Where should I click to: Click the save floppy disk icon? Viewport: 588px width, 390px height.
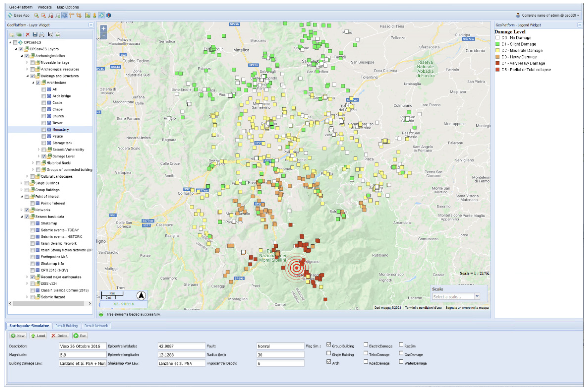35,35
